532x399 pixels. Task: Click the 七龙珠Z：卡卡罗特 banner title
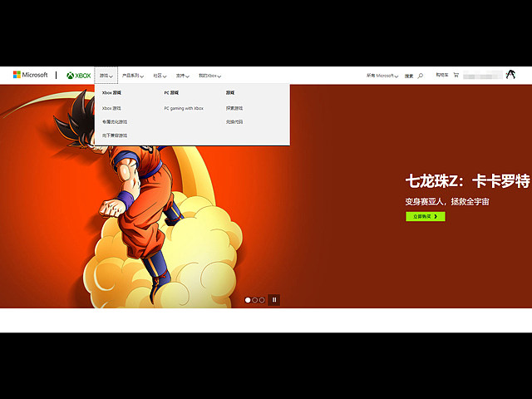(x=467, y=181)
